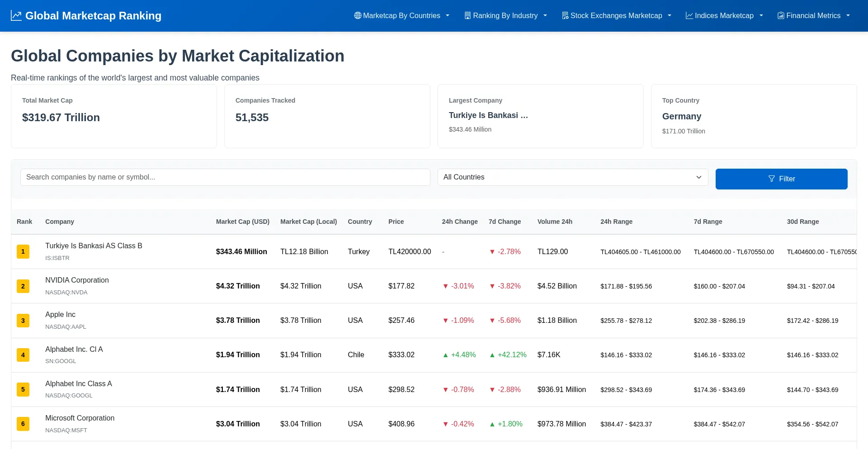The image size is (868, 449).
Task: Click the 7d Change column header
Action: pos(505,222)
